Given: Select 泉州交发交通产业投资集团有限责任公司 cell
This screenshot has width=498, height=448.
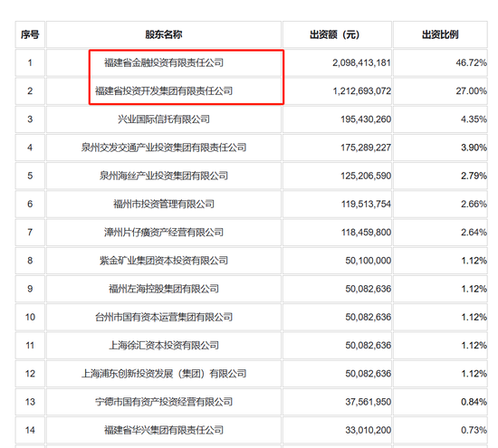Looking at the screenshot, I should pos(164,148).
